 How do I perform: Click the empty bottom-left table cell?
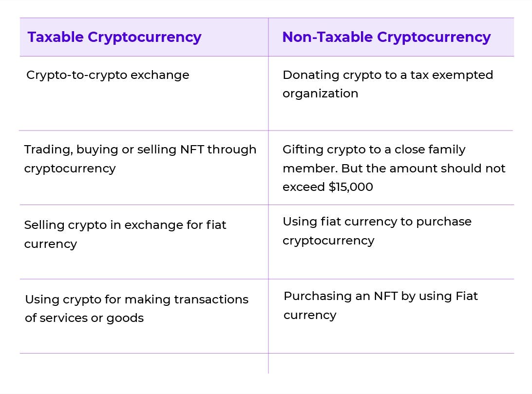pos(144,363)
